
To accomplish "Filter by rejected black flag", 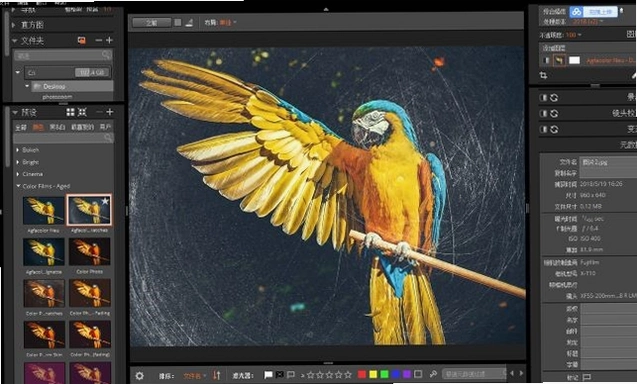I will (x=280, y=375).
